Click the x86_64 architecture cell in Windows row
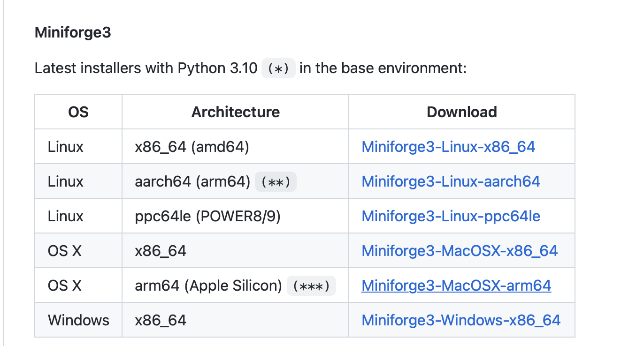 [161, 320]
